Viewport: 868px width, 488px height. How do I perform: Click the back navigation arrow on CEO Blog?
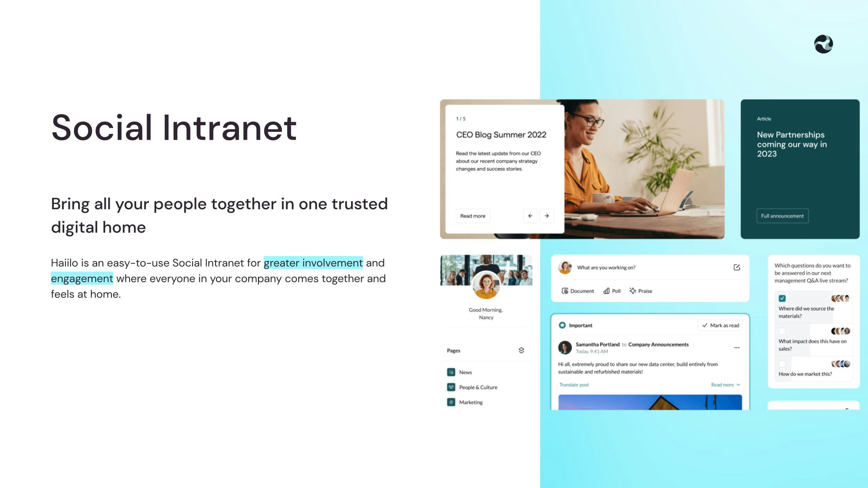[x=528, y=216]
